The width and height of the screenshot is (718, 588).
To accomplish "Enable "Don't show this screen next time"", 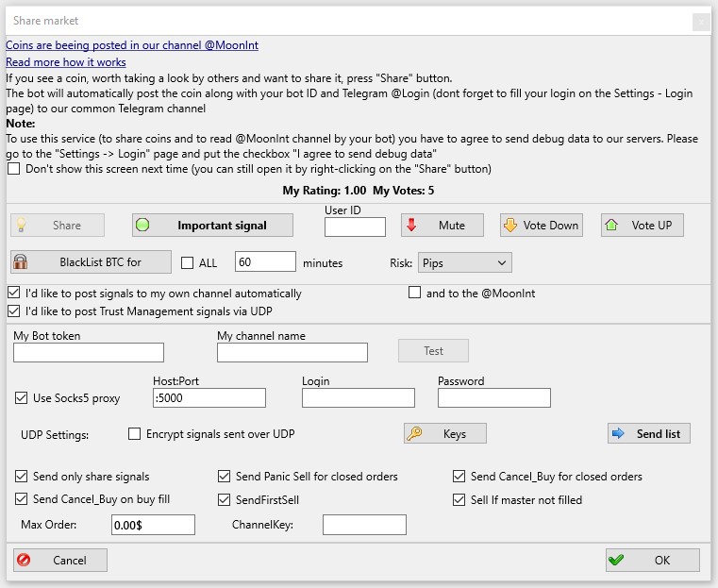I will pos(14,169).
